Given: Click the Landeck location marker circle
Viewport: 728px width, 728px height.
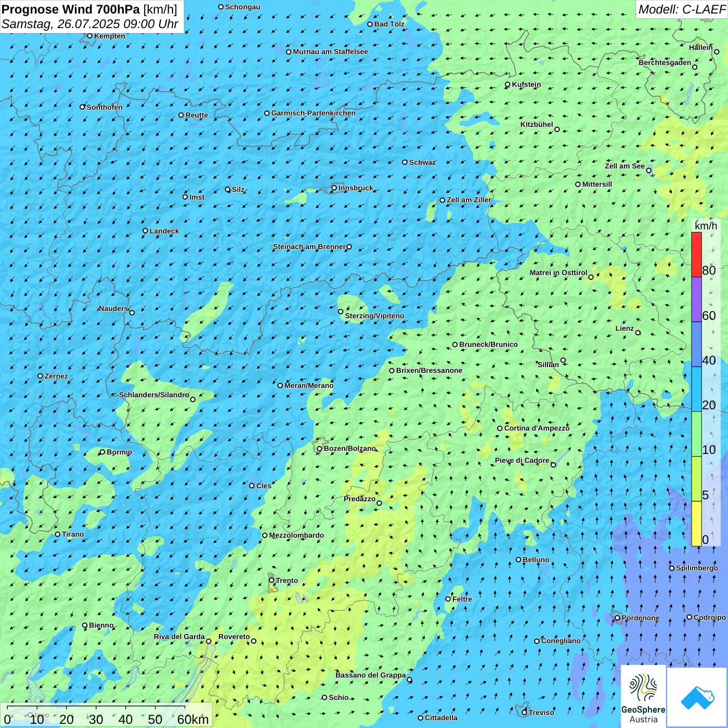Looking at the screenshot, I should point(145,231).
